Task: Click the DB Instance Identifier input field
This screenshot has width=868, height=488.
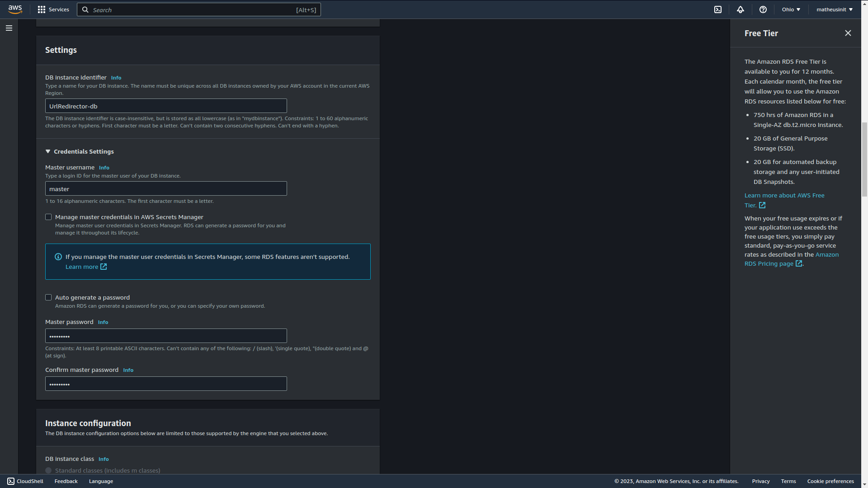Action: [166, 105]
